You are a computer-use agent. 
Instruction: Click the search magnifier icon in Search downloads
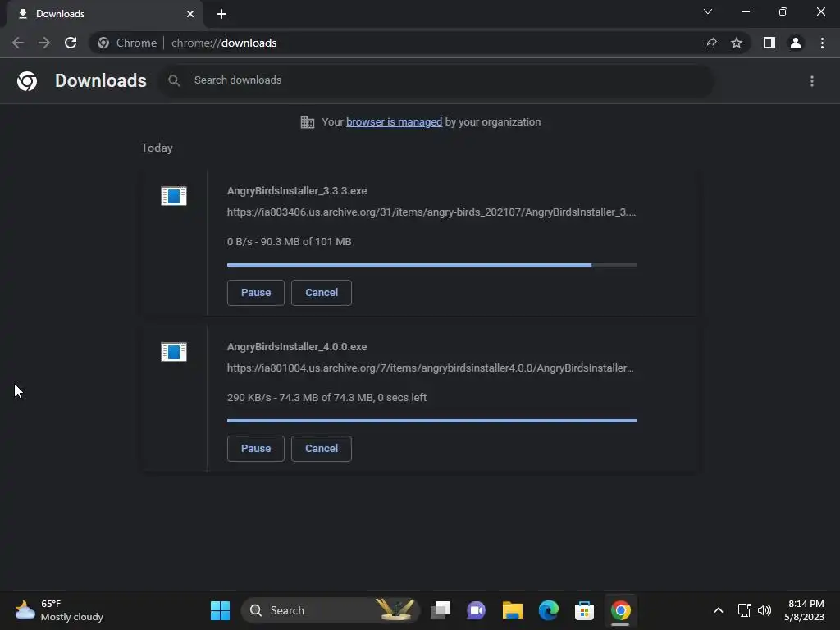(x=174, y=80)
